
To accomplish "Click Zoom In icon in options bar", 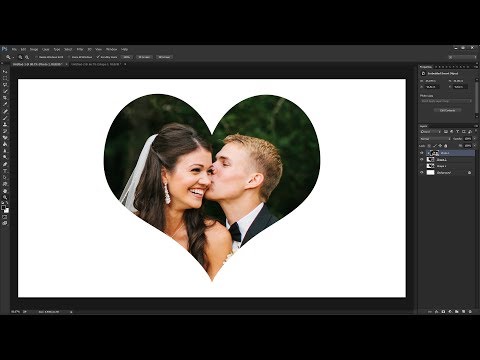I will click(20, 57).
